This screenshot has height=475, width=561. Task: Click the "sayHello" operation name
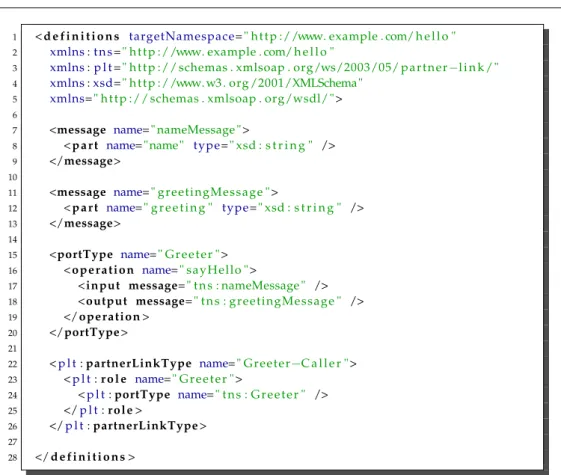click(x=214, y=270)
